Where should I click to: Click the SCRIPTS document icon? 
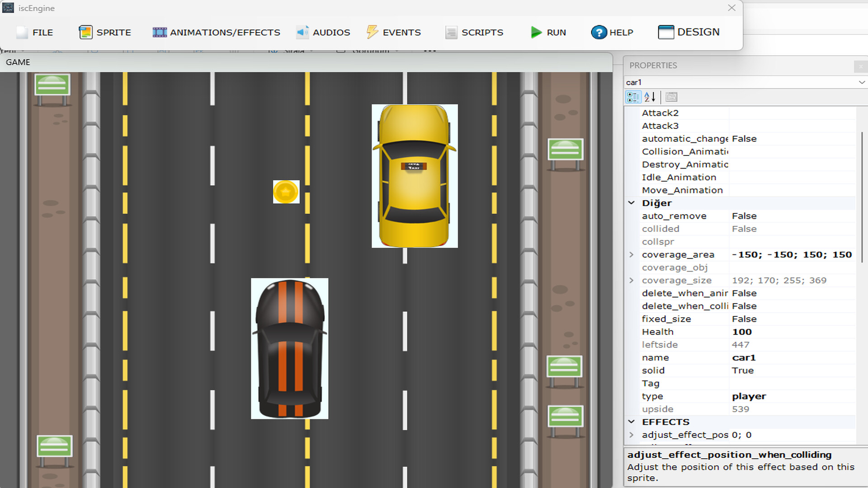pos(451,32)
